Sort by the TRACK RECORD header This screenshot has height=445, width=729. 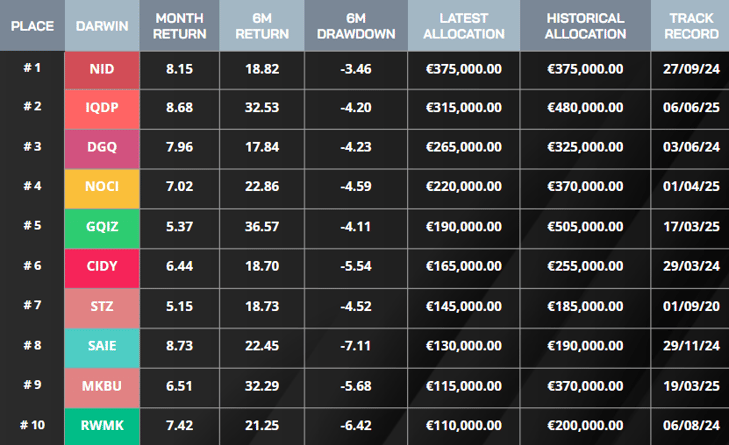tap(690, 26)
